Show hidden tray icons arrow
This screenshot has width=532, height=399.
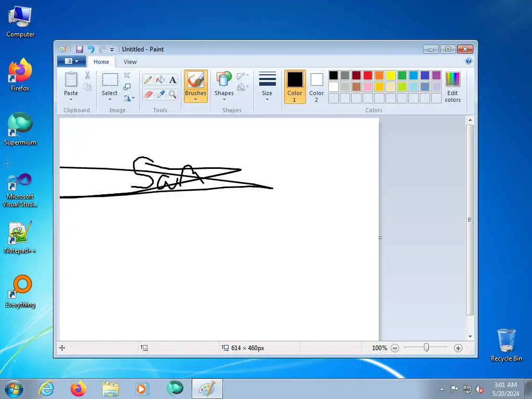[442, 389]
